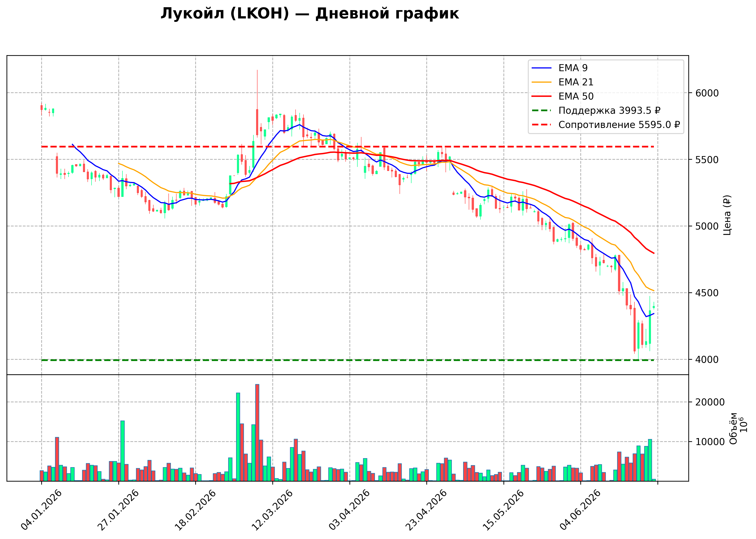The height and width of the screenshot is (539, 756).
Task: Click the chart title Лукойл (LKOH)
Action: (225, 14)
